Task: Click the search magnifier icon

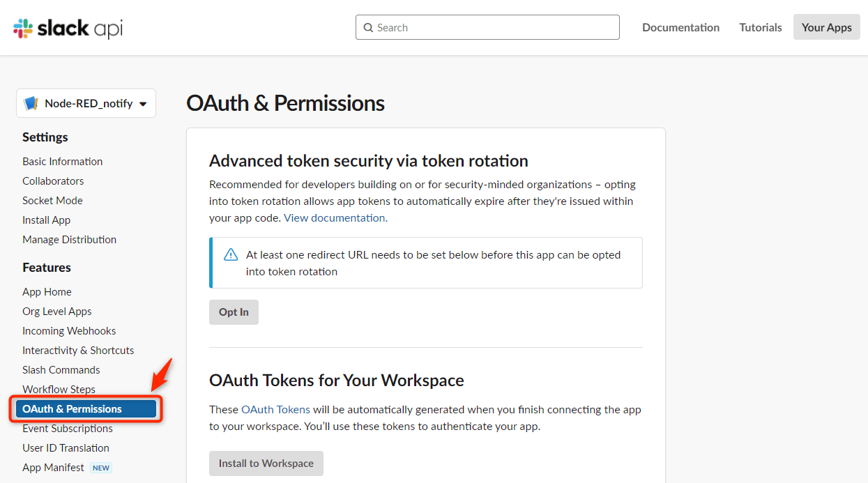Action: coord(368,28)
